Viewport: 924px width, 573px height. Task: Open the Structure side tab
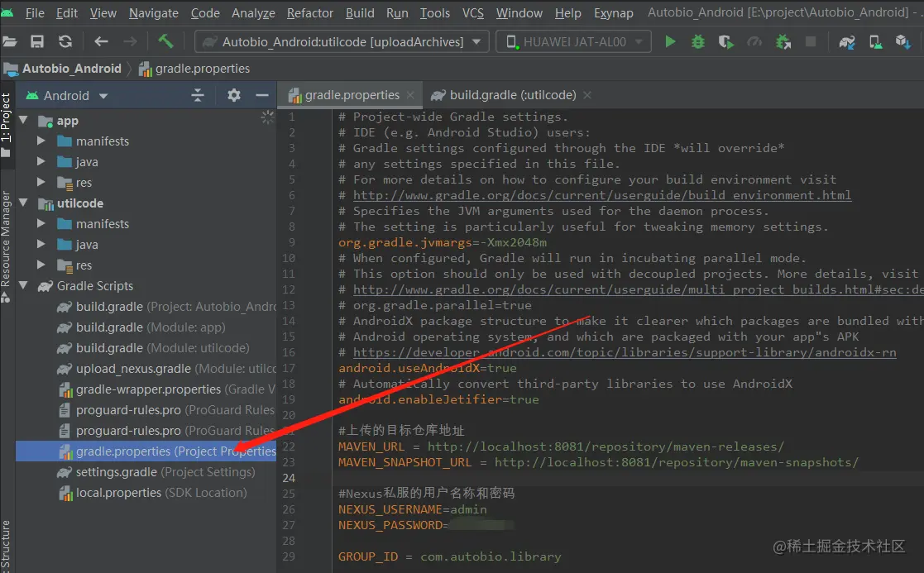(6, 545)
